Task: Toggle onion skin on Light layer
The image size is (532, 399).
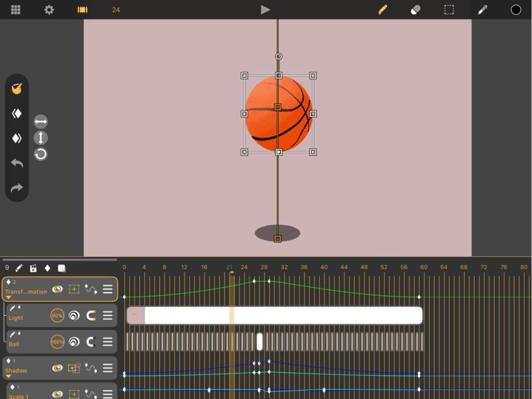Action: (x=74, y=316)
